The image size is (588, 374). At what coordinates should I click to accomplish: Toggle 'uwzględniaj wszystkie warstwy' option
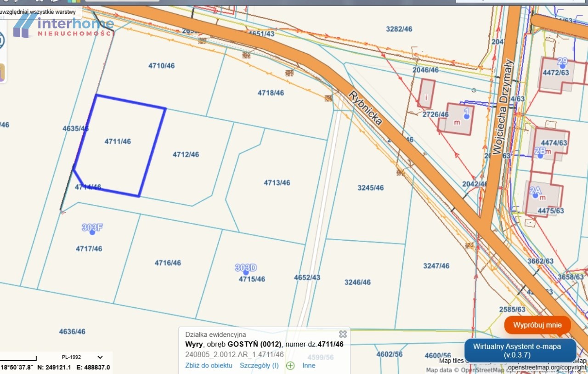[39, 12]
